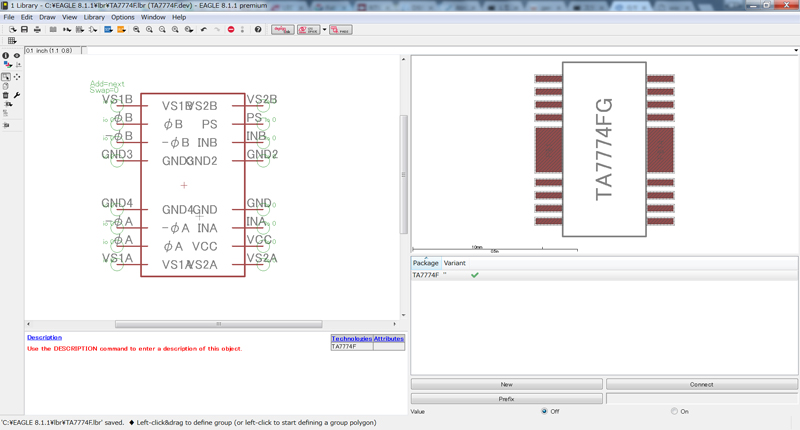Open the Edit menu

coord(27,17)
